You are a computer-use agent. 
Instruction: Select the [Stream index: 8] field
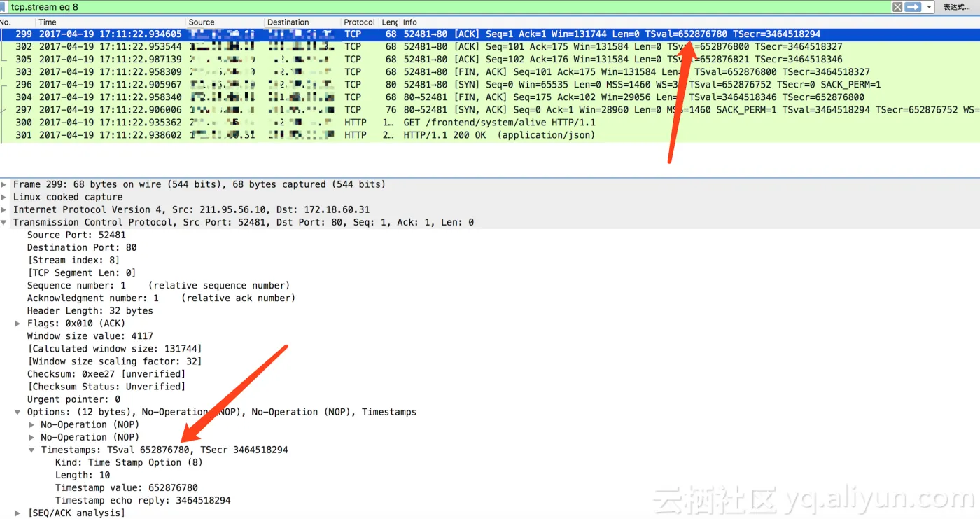tap(73, 260)
